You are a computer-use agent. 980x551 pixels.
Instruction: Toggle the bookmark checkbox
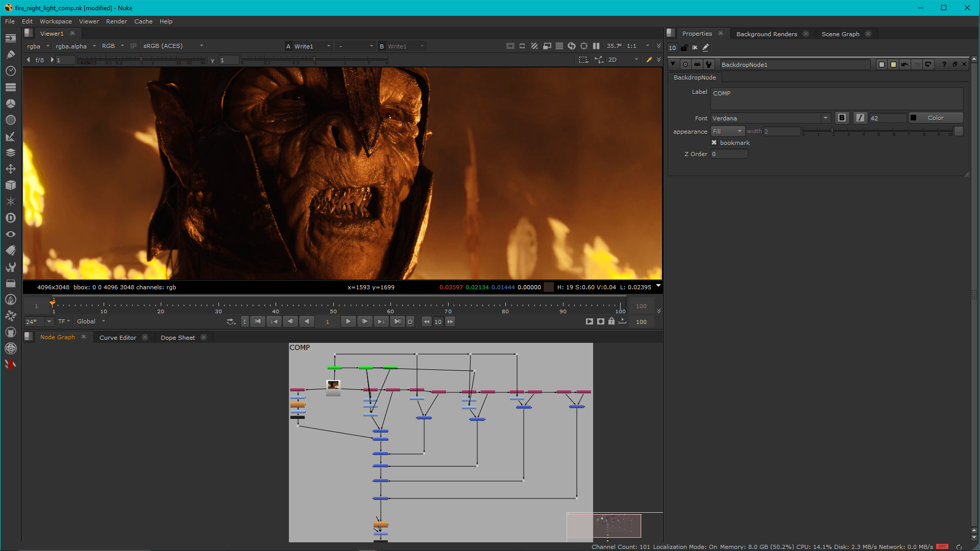[714, 143]
